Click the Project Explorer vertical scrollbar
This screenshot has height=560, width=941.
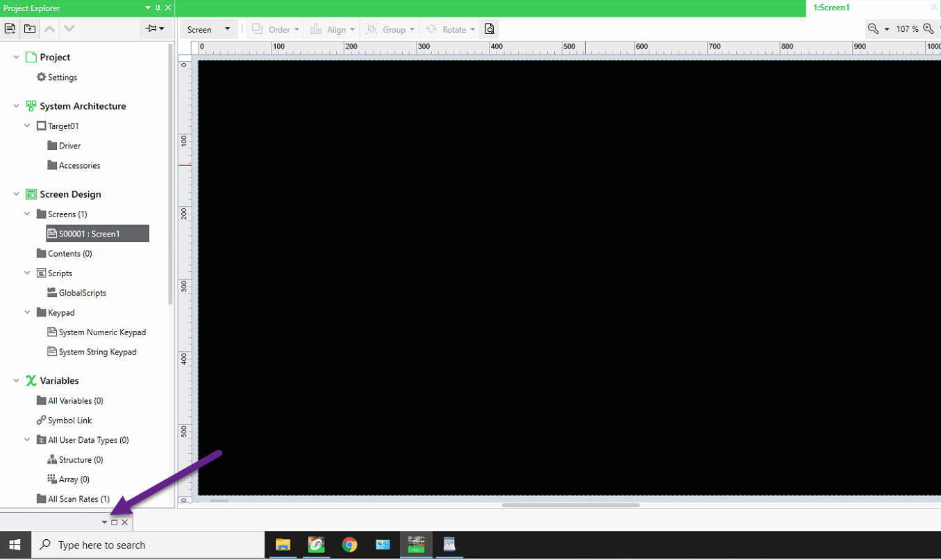pos(170,173)
